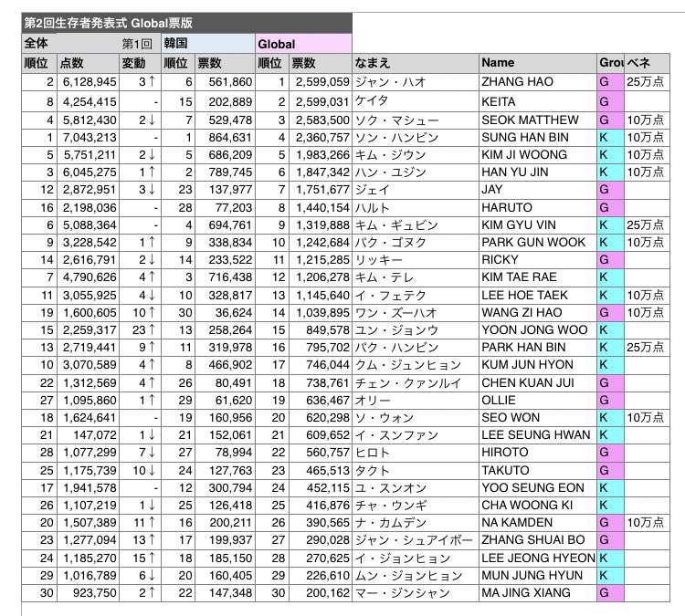Select the Japanese name 'ハルト'
685x616 pixels.
point(416,208)
